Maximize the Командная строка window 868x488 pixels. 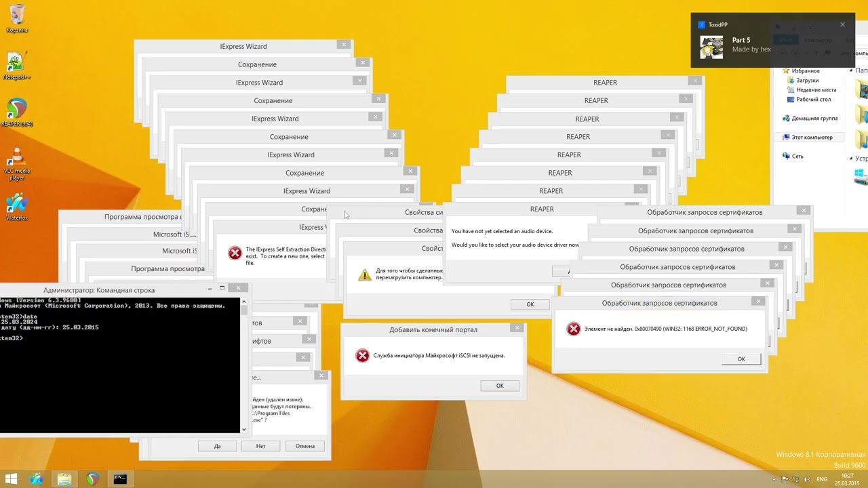click(222, 288)
